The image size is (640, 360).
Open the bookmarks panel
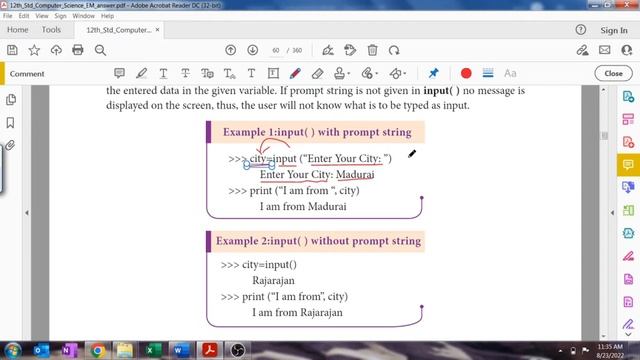[10, 122]
